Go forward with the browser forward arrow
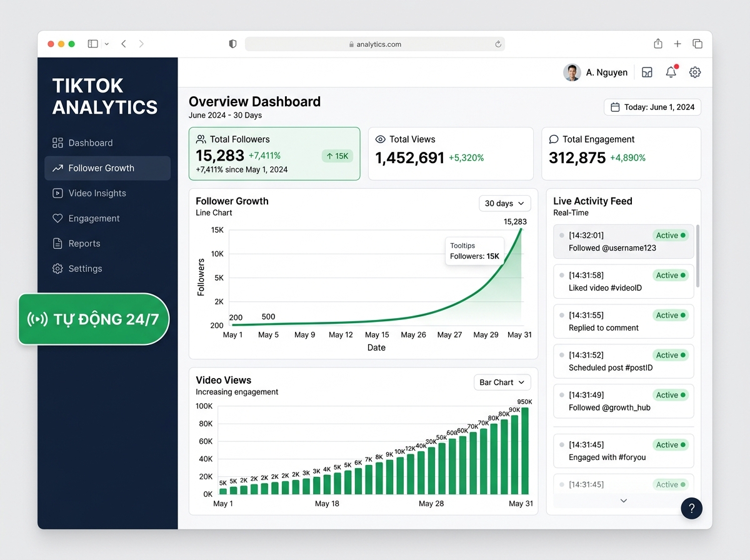The image size is (750, 560). tap(141, 44)
